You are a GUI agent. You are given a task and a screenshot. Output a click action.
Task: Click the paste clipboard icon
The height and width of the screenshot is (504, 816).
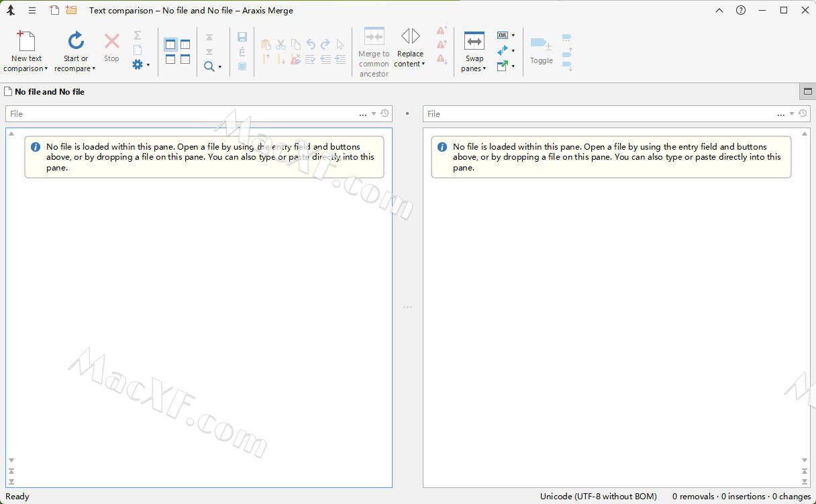[266, 44]
